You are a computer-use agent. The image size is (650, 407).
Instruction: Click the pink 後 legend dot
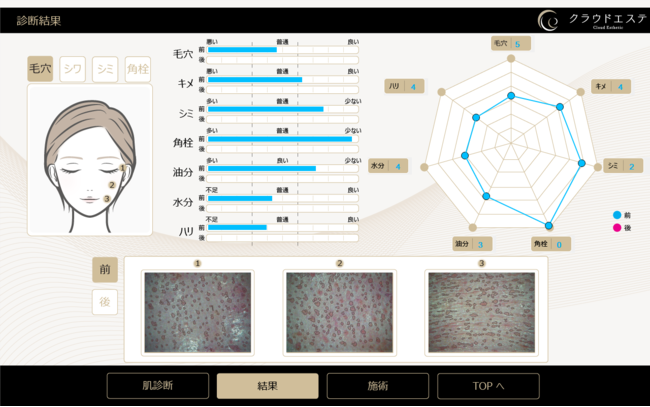tap(617, 228)
